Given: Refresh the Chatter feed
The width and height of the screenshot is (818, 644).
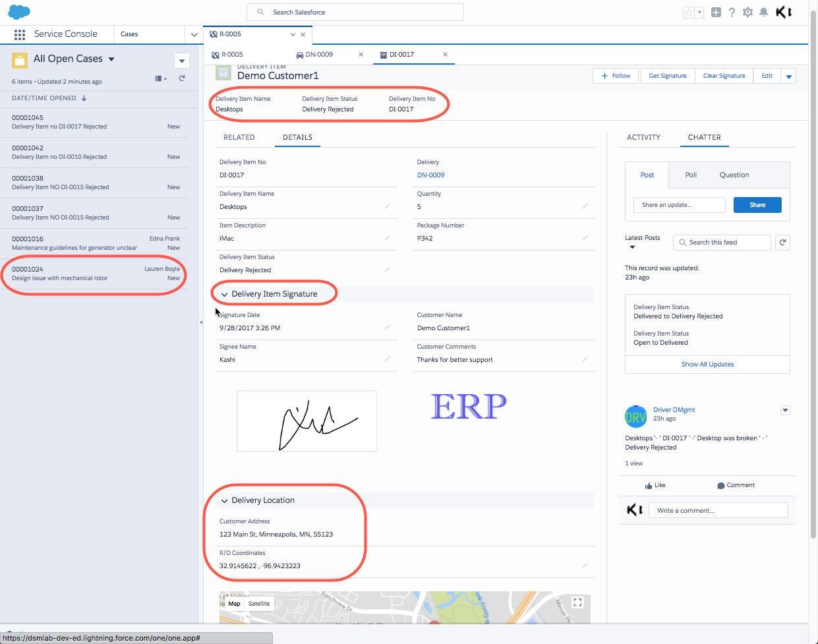Looking at the screenshot, I should point(782,243).
